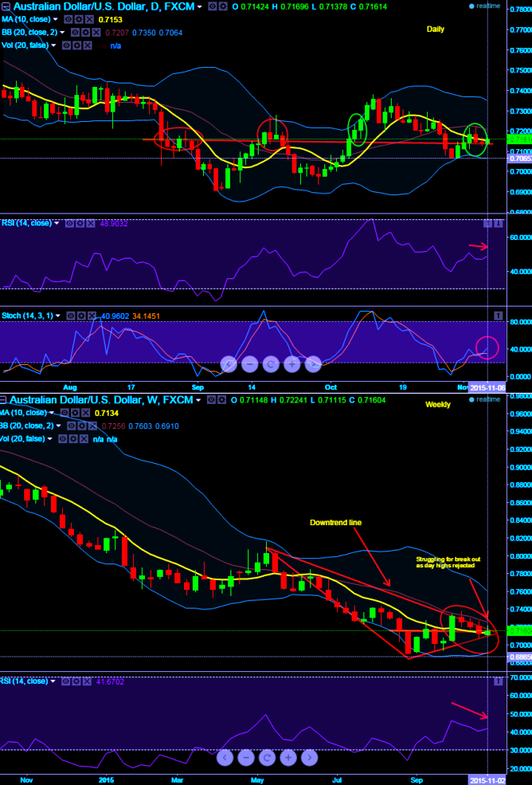Hide BB (20, close, 2) on Daily chart
This screenshot has width=532, height=785.
point(76,32)
